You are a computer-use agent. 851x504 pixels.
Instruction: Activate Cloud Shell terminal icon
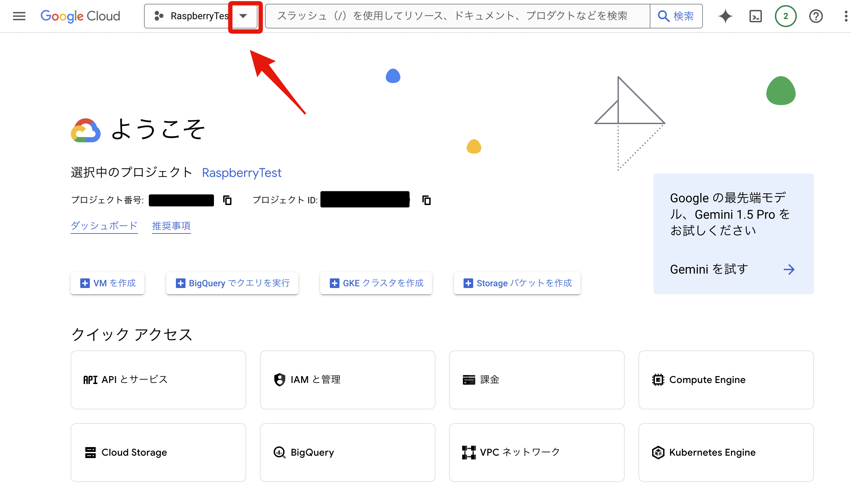click(755, 16)
